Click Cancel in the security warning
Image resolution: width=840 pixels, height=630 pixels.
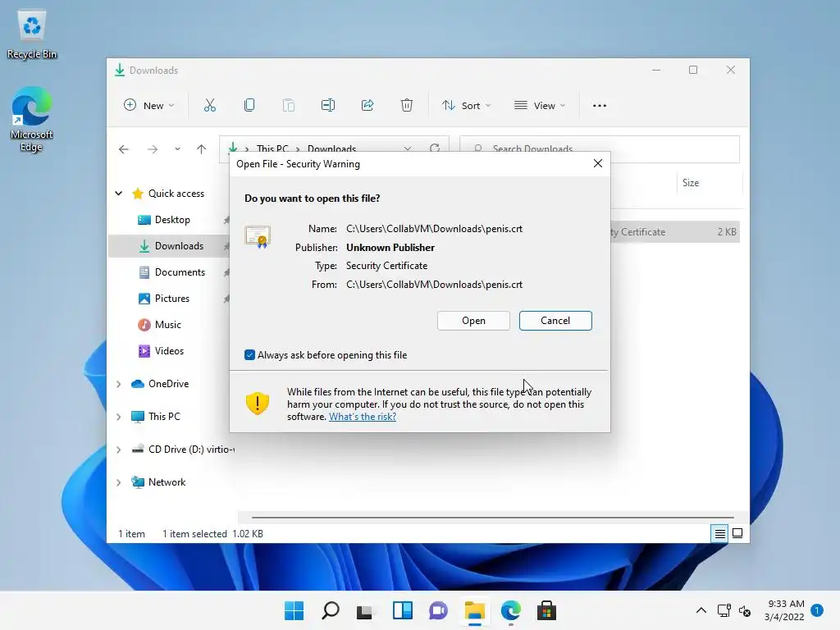(555, 321)
